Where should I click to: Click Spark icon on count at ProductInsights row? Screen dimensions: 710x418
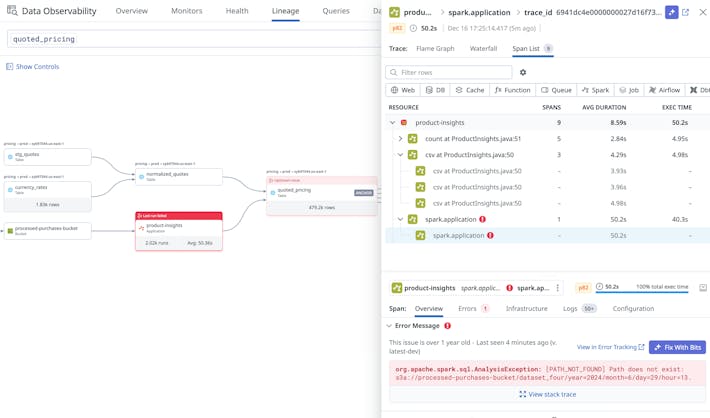[x=413, y=139]
